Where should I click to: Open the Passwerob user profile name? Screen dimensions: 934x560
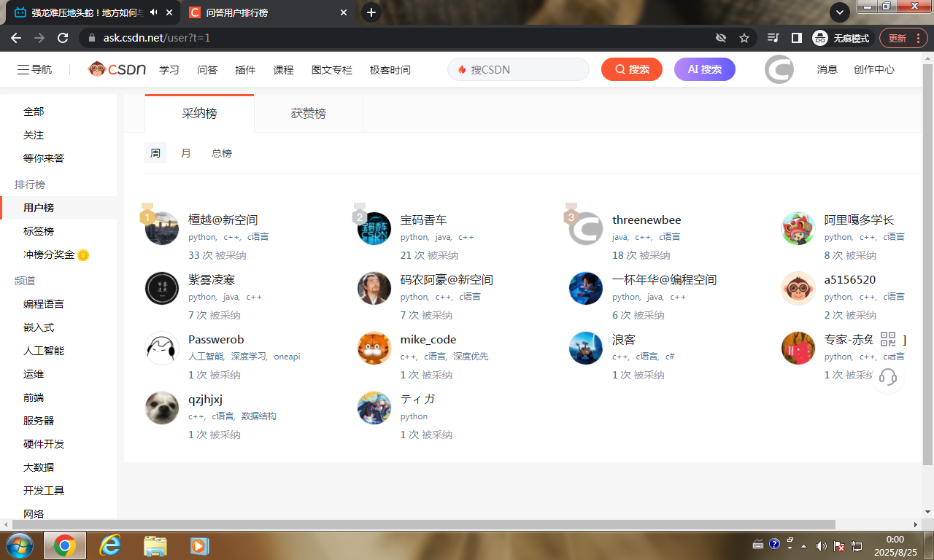tap(216, 340)
